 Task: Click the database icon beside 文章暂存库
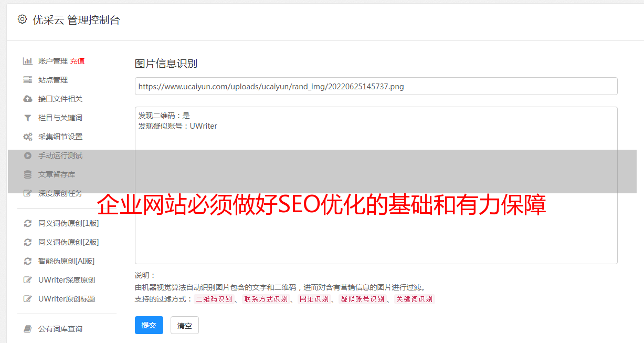coord(28,174)
